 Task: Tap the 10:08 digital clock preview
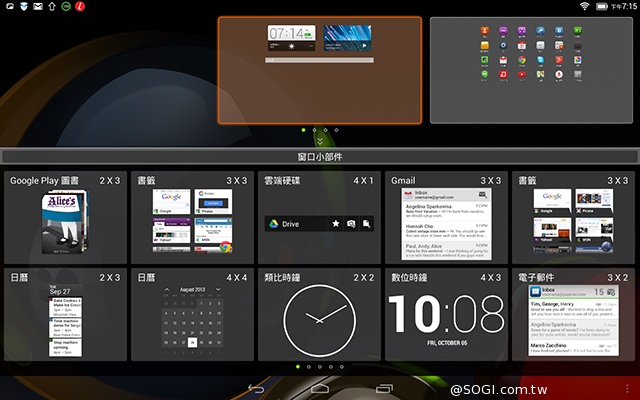click(447, 313)
